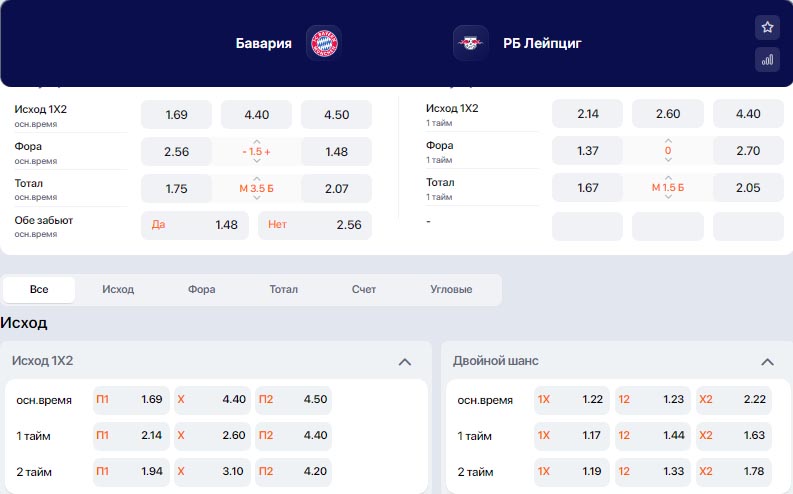The image size is (793, 494).
Task: Click the RB Leipzig club logo
Action: click(470, 43)
